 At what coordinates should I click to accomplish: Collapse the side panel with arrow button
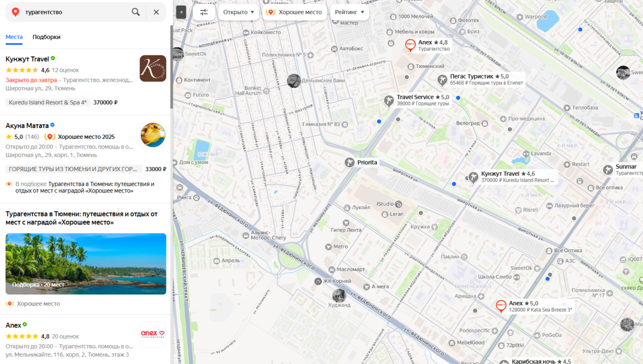point(181,12)
